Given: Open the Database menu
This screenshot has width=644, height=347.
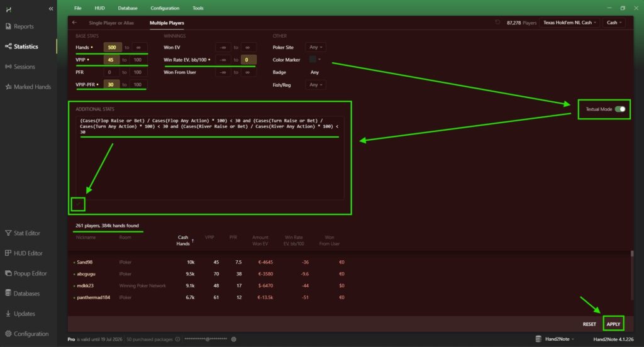Looking at the screenshot, I should click(128, 8).
